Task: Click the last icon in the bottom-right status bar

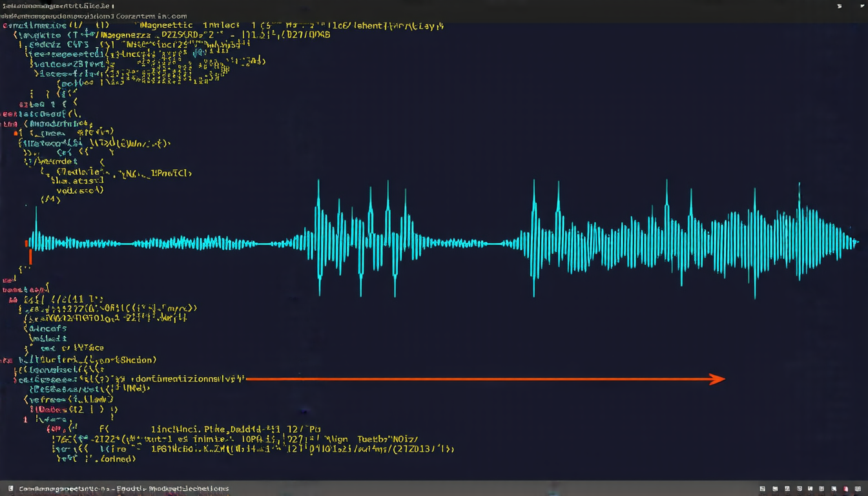Action: pos(856,490)
